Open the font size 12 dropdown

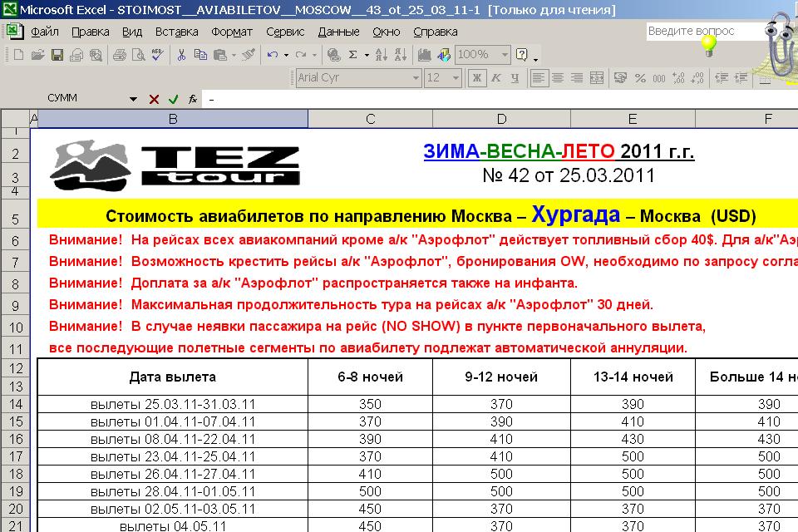point(456,78)
